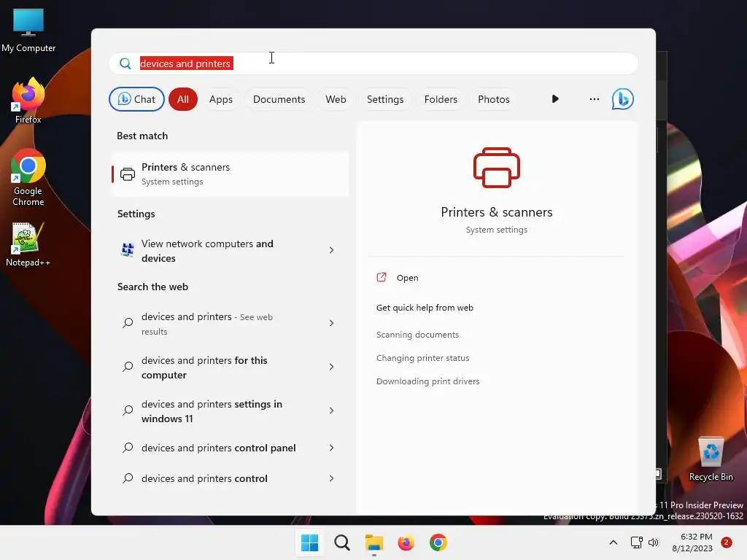Select the Documents filter tab

coord(279,99)
